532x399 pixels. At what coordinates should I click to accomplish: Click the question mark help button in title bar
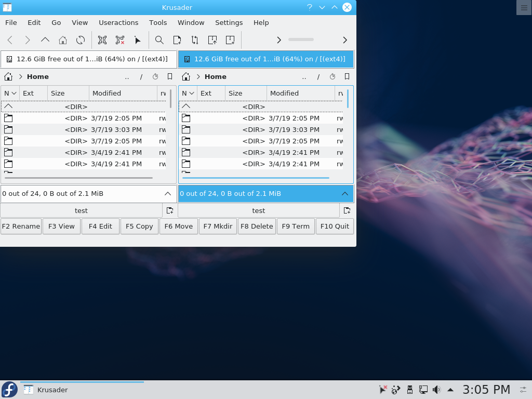(x=310, y=7)
